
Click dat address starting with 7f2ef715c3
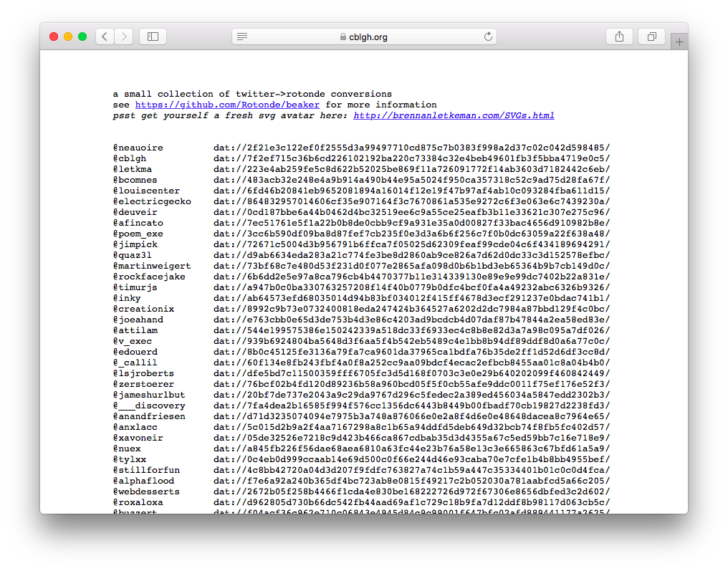tap(412, 158)
